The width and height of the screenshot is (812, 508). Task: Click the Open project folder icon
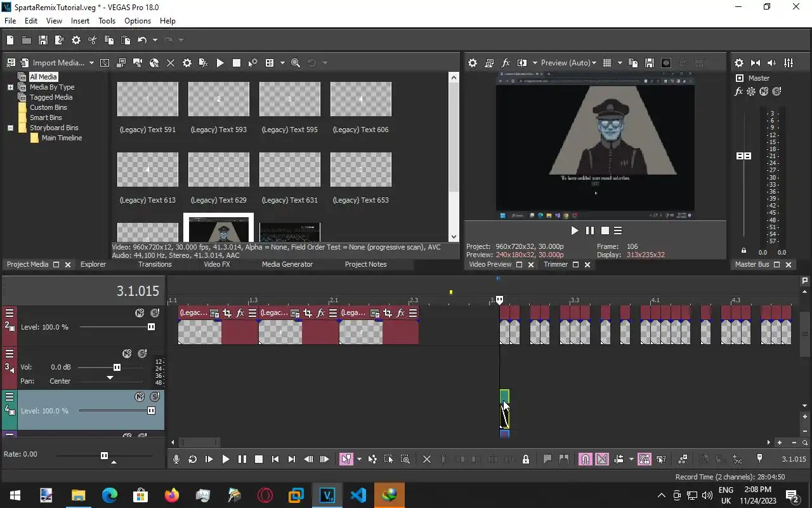point(27,40)
